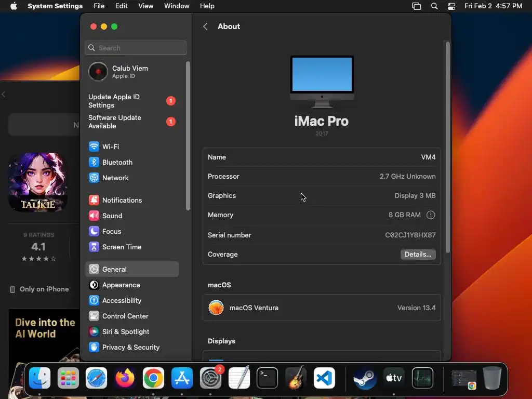Click the Coverage Details button
This screenshot has height=399, width=532.
[418, 255]
